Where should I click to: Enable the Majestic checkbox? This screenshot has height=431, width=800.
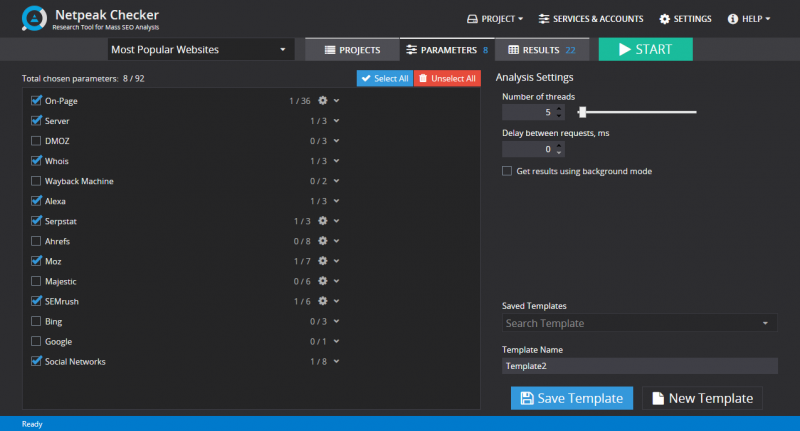(36, 281)
